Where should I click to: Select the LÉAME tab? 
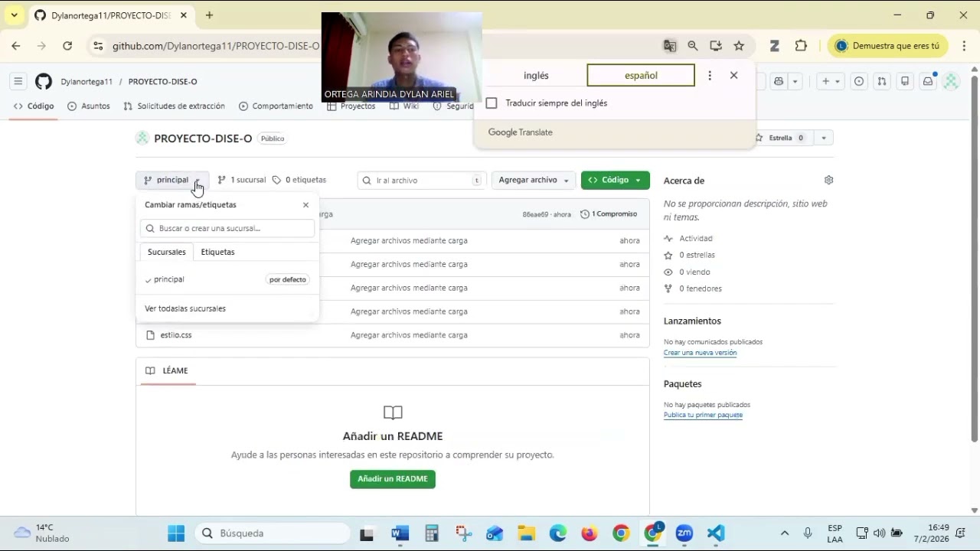[x=167, y=370]
